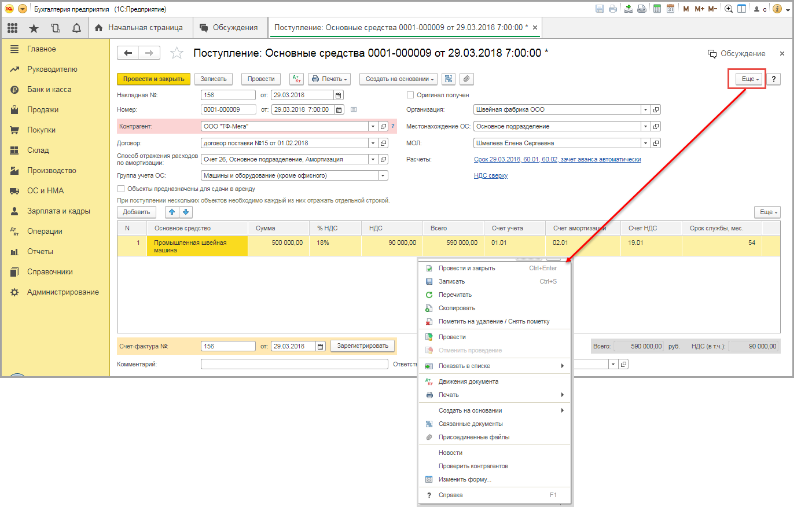Open the history icon in top panel

(x=56, y=28)
